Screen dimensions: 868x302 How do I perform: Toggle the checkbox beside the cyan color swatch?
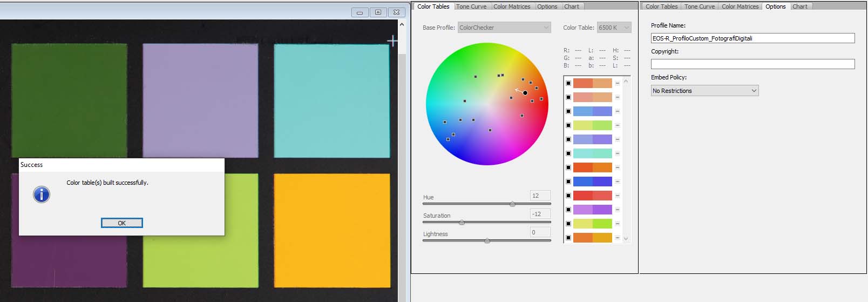568,153
